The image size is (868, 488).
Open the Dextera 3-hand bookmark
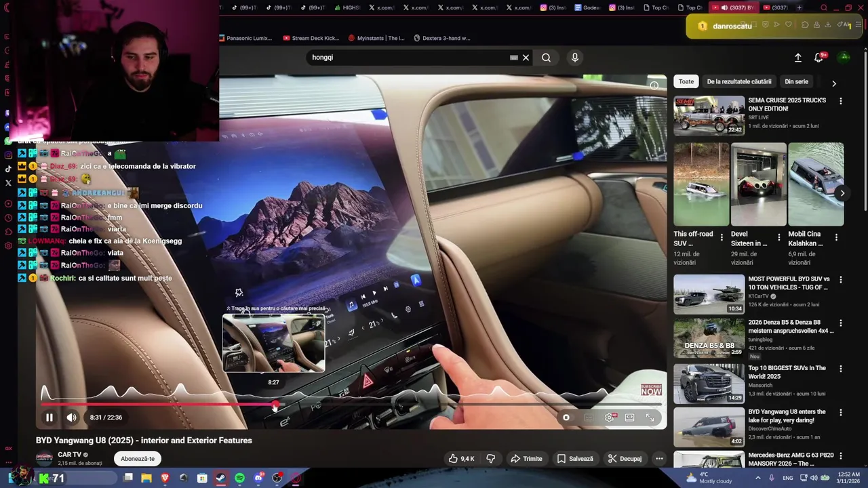coord(442,38)
